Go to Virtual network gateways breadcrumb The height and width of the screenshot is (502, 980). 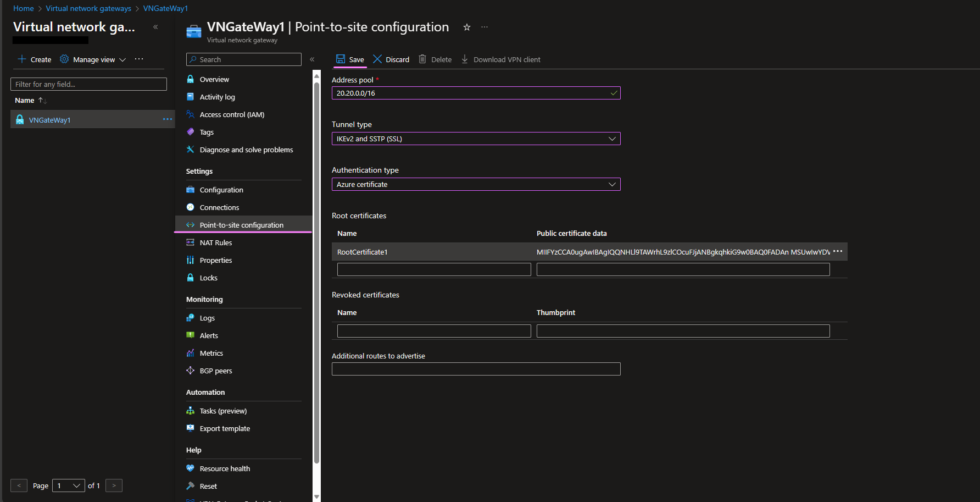(88, 8)
